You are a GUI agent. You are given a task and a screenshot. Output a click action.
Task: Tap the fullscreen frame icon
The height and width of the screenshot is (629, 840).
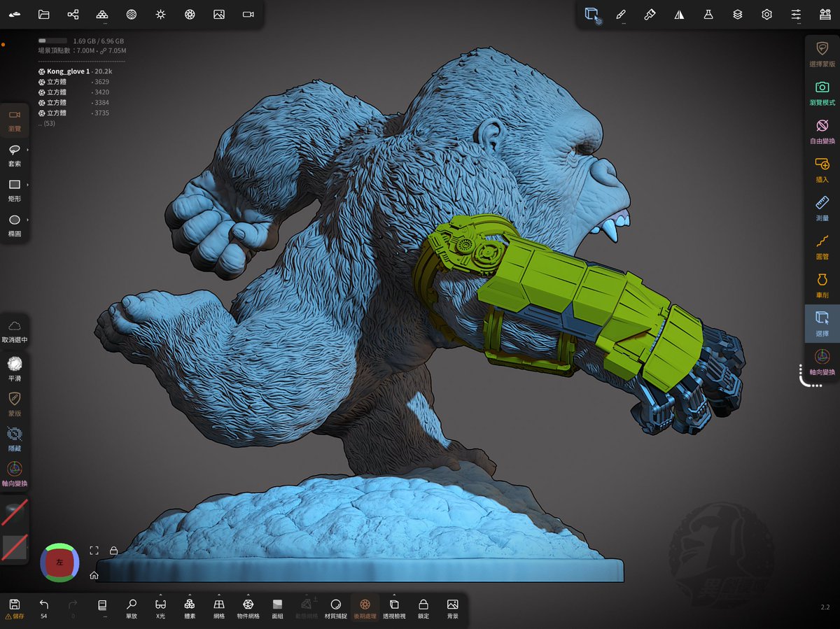[x=94, y=551]
